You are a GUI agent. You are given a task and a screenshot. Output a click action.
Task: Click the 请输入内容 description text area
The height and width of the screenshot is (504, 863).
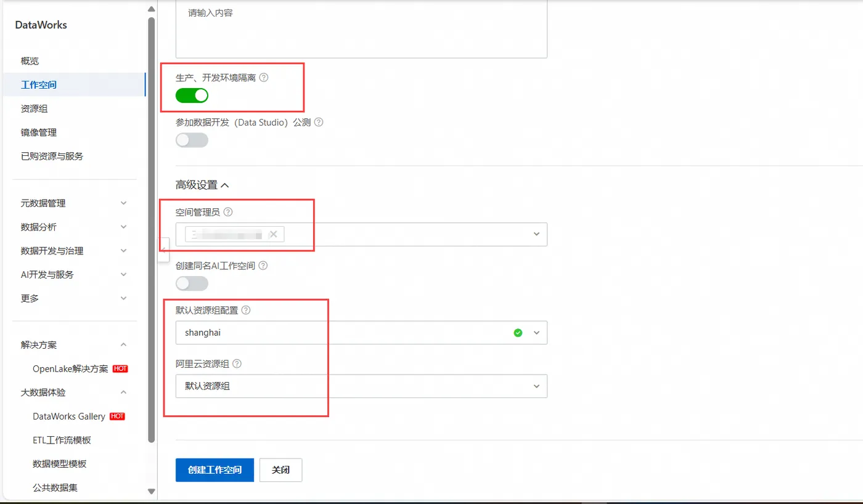[x=361, y=29]
